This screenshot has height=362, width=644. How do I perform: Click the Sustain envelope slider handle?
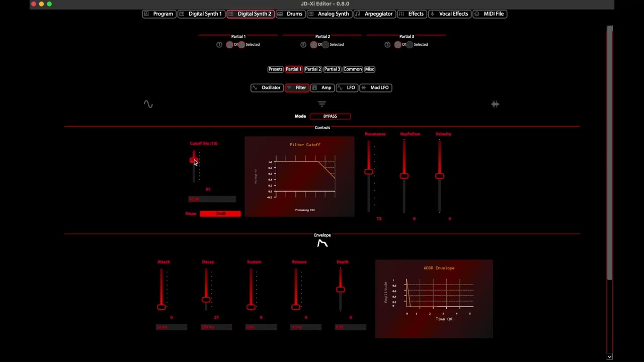(251, 307)
